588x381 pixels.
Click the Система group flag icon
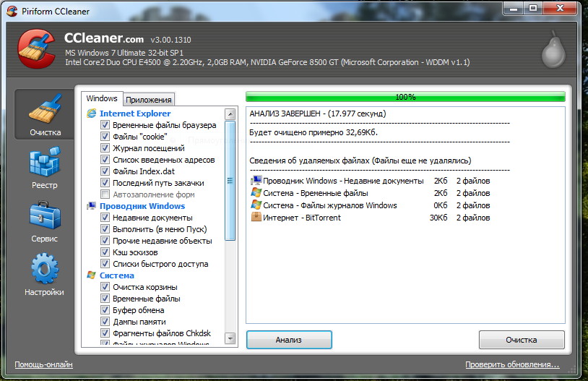91,275
